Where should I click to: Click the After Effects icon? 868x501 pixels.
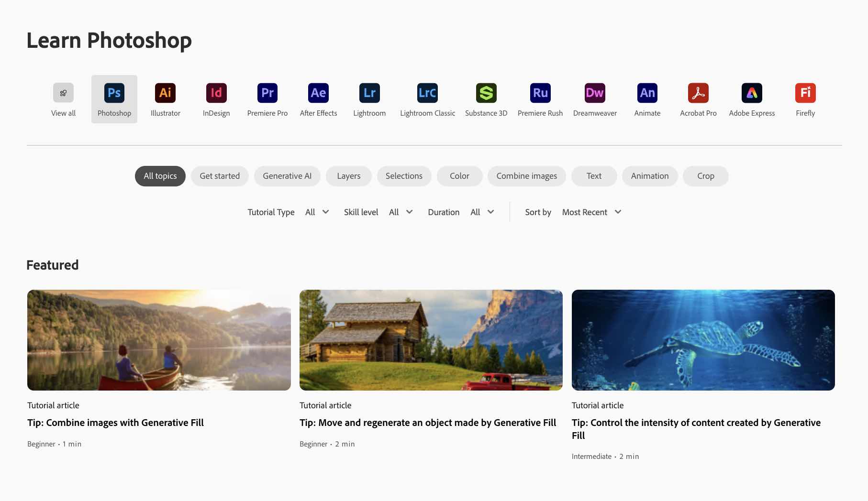(318, 93)
